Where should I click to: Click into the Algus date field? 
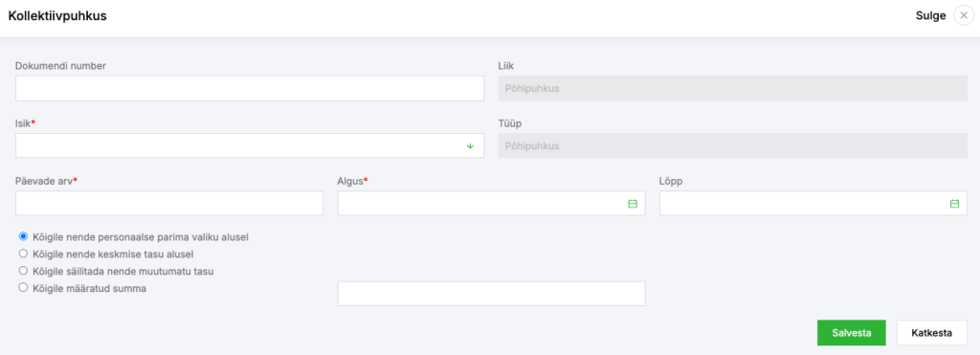point(491,203)
